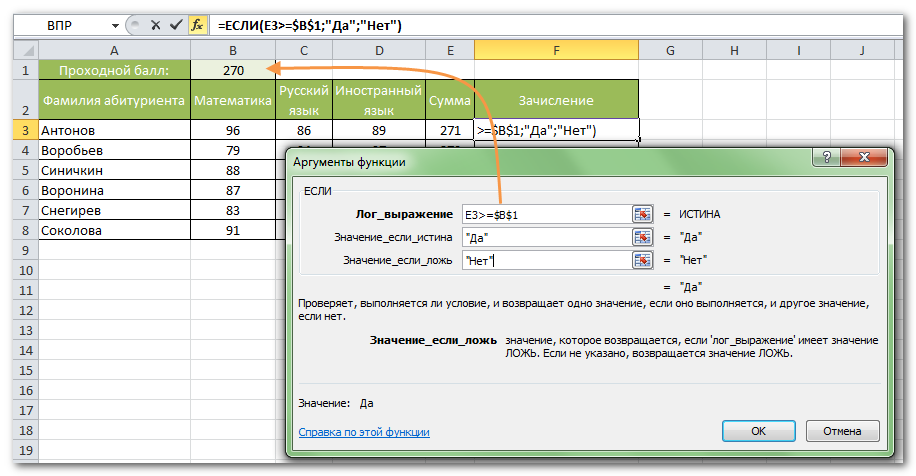Select all cells via corner triangle
The width and height of the screenshot is (916, 476).
coord(26,50)
